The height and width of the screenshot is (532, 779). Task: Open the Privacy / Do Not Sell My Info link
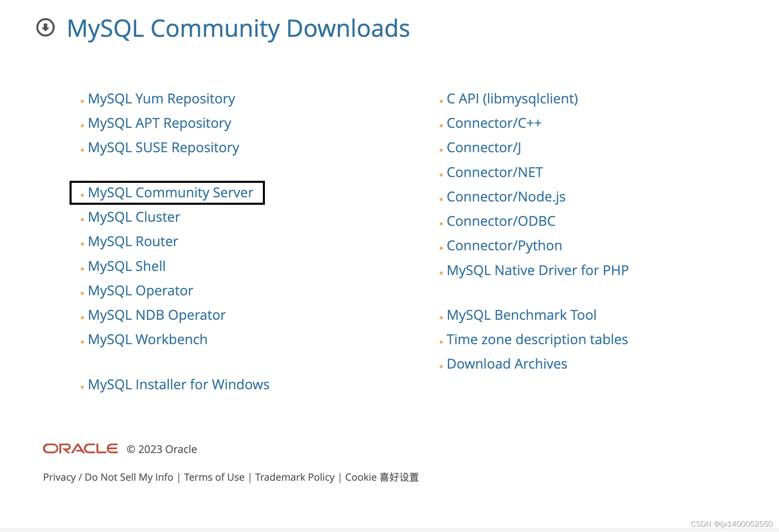click(108, 477)
